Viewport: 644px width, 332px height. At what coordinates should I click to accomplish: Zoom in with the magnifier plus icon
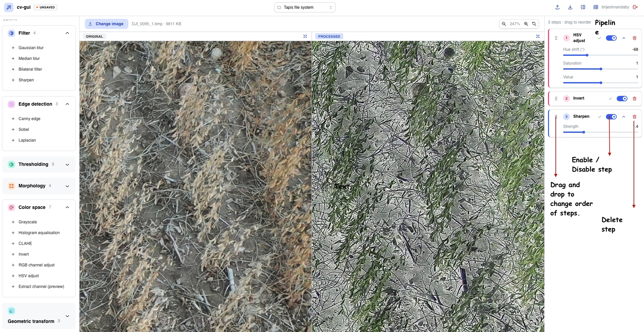[526, 24]
